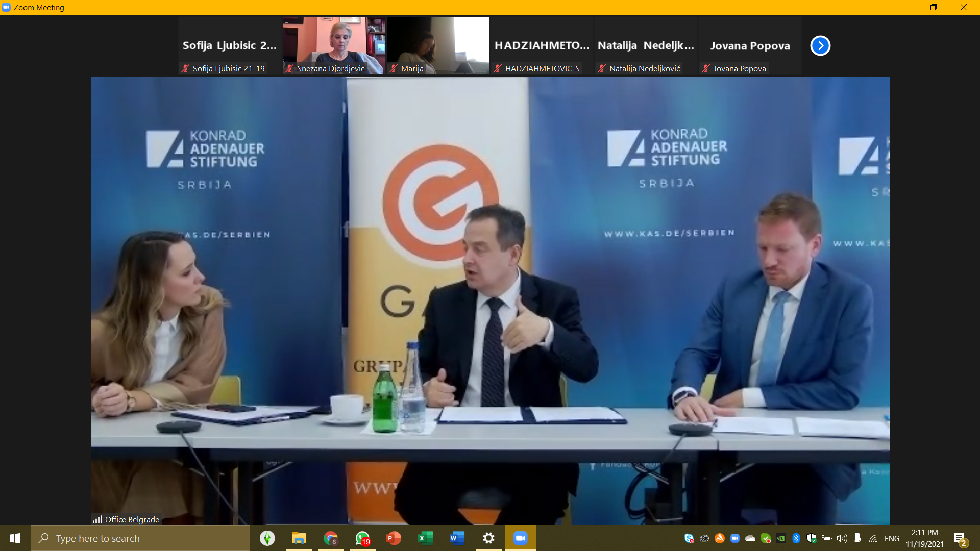This screenshot has height=551, width=980.
Task: Restore down the Zoom Meeting window
Action: pyautogui.click(x=934, y=7)
